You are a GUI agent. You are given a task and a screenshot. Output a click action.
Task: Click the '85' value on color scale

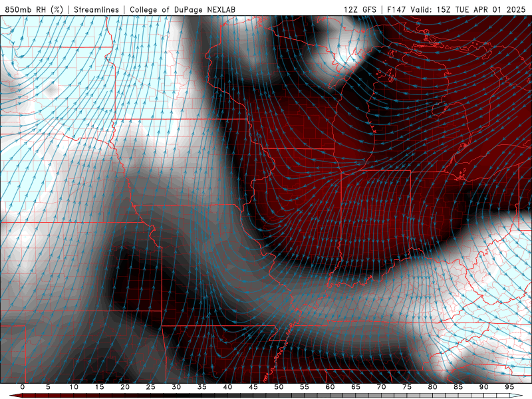tap(458, 387)
